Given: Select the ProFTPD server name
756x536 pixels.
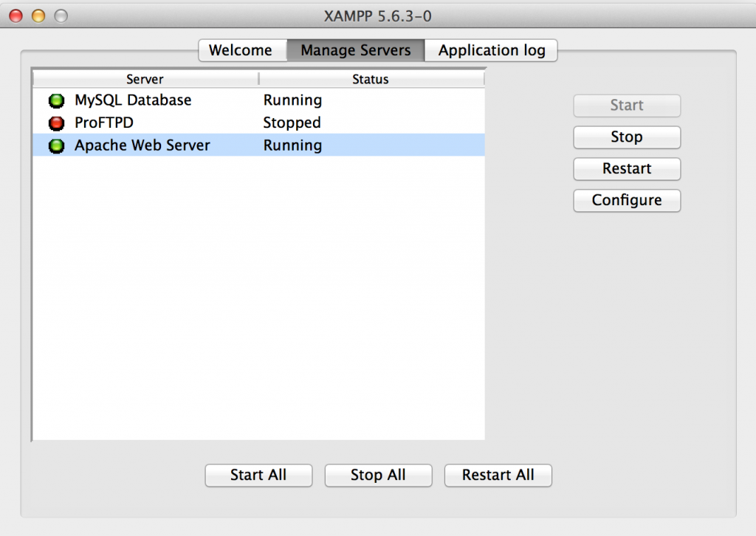Looking at the screenshot, I should pos(104,123).
